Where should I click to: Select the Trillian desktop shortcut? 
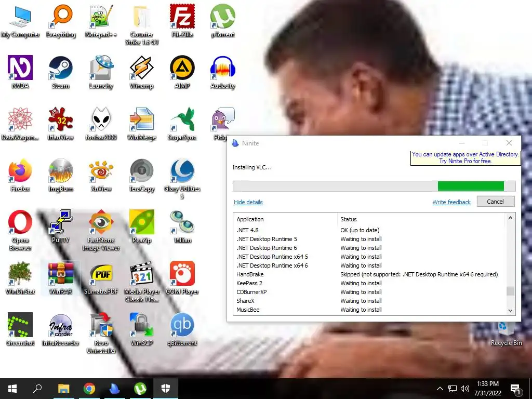(x=182, y=227)
